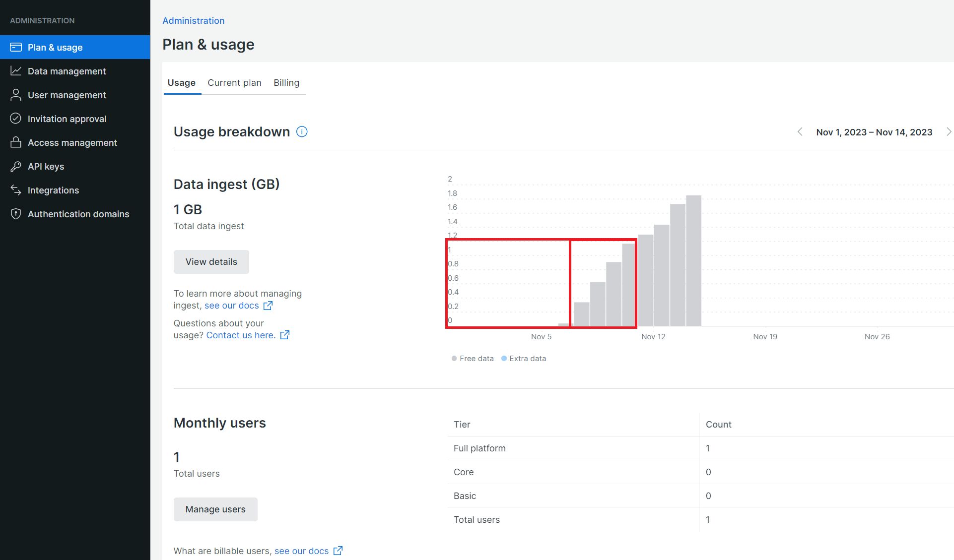
Task: Click the tallest bar in ingest chart
Action: click(x=693, y=260)
